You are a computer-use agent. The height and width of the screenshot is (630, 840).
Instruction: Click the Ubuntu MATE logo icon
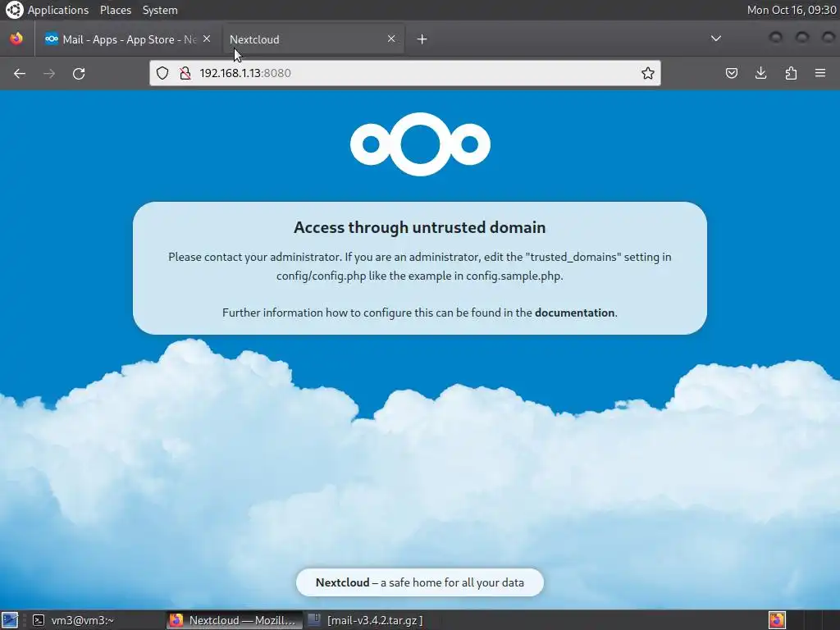14,10
